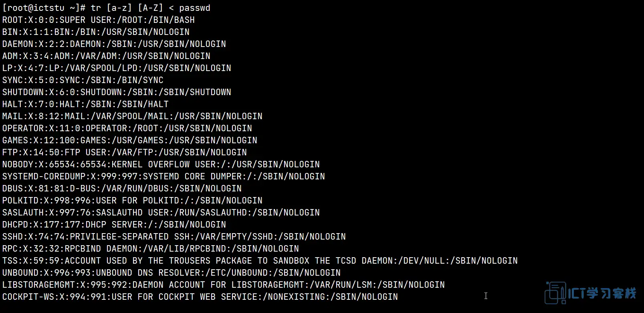
Task: Click the [A-Z] argument in the command
Action: pos(151,8)
